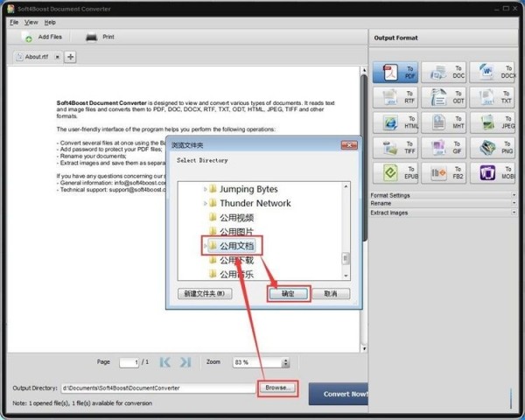Click the Print toolbar icon
The image size is (525, 420).
point(92,38)
